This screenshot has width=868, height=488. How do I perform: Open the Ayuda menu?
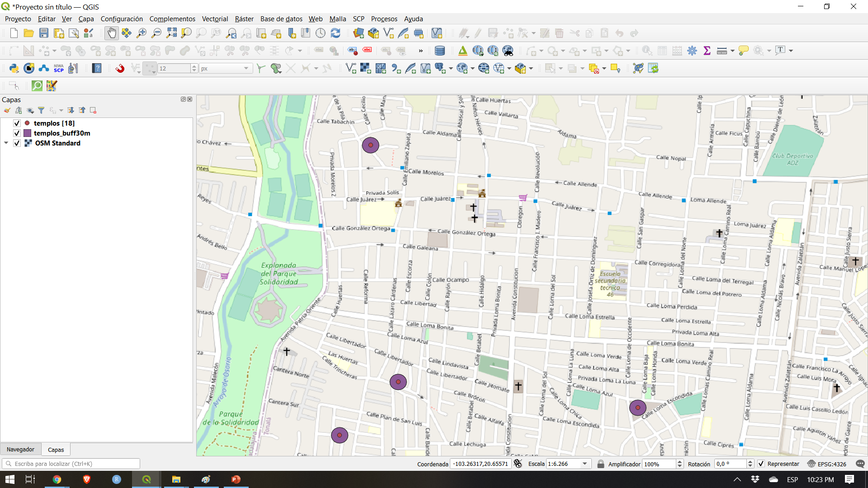coord(413,19)
